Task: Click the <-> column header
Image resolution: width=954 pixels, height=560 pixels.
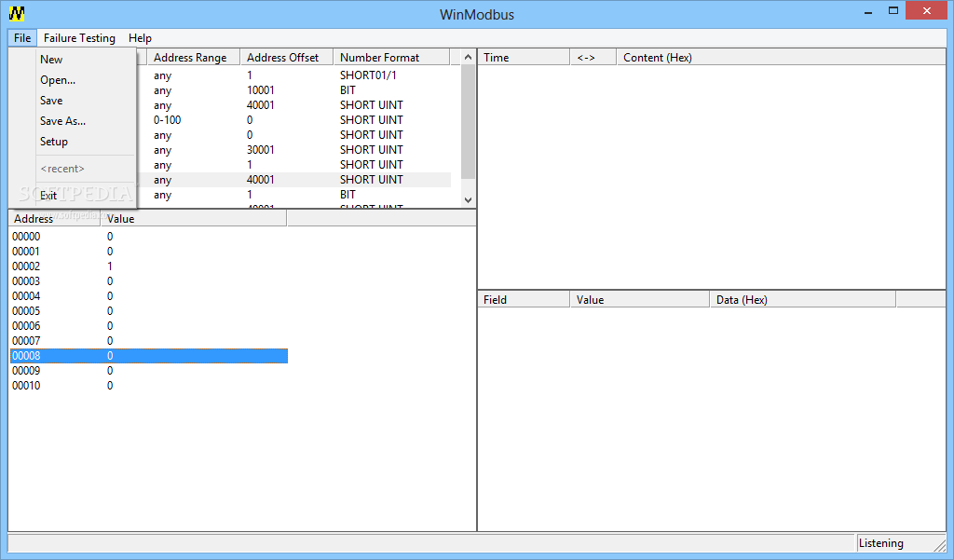Action: pos(593,57)
